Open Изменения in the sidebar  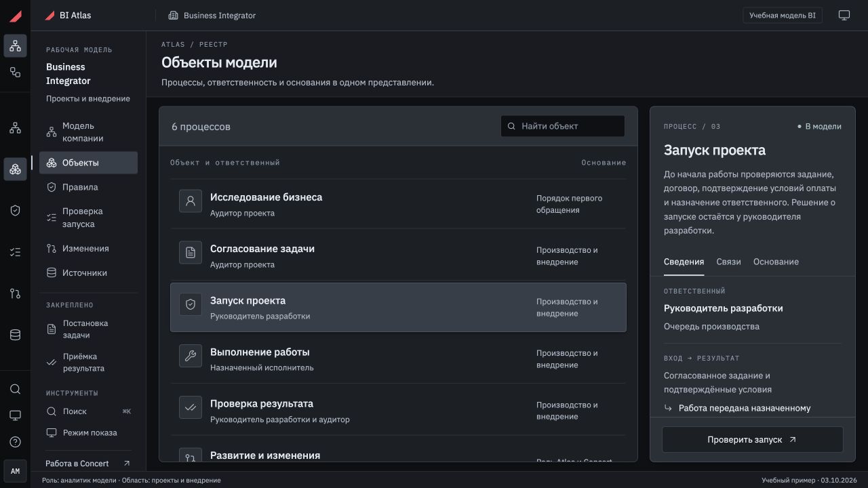click(x=88, y=249)
